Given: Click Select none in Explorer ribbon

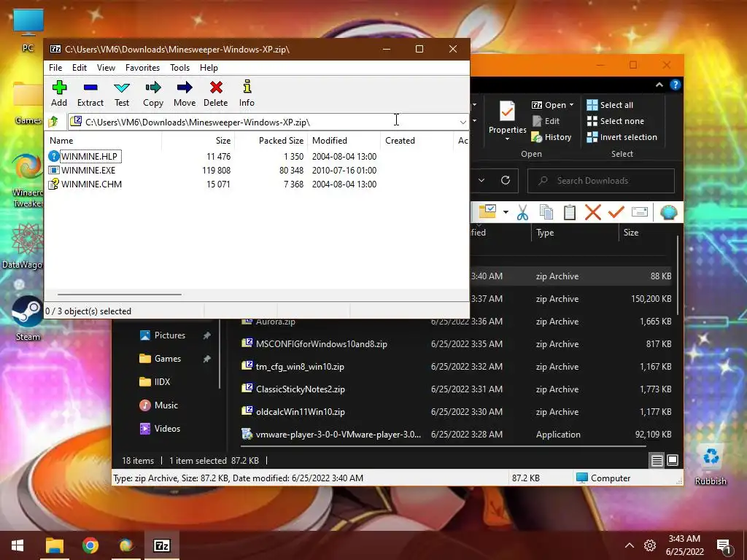Looking at the screenshot, I should (x=615, y=121).
